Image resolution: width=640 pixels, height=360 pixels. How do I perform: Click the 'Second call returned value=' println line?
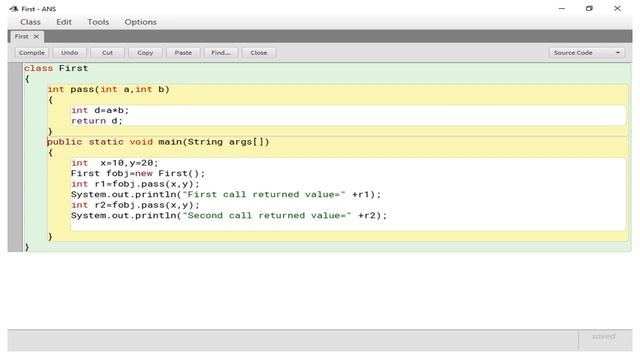click(x=229, y=216)
